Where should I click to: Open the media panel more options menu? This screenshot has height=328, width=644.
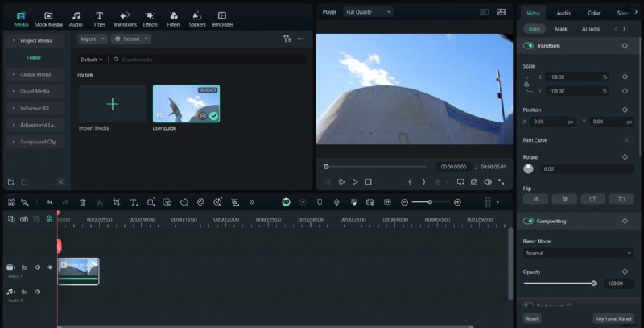click(x=300, y=39)
